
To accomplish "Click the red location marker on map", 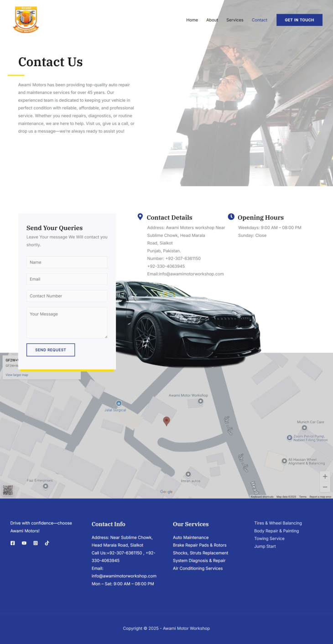I will tap(166, 421).
